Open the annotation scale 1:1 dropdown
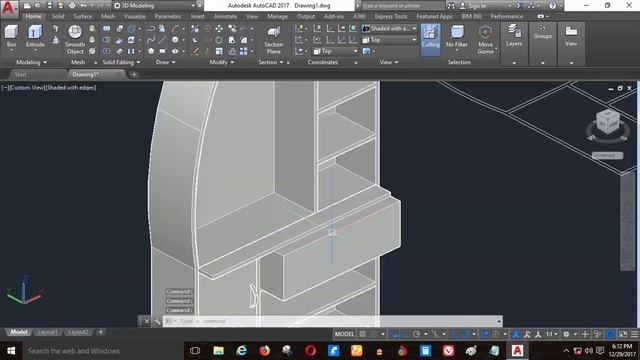This screenshot has width=640, height=360. 551,334
